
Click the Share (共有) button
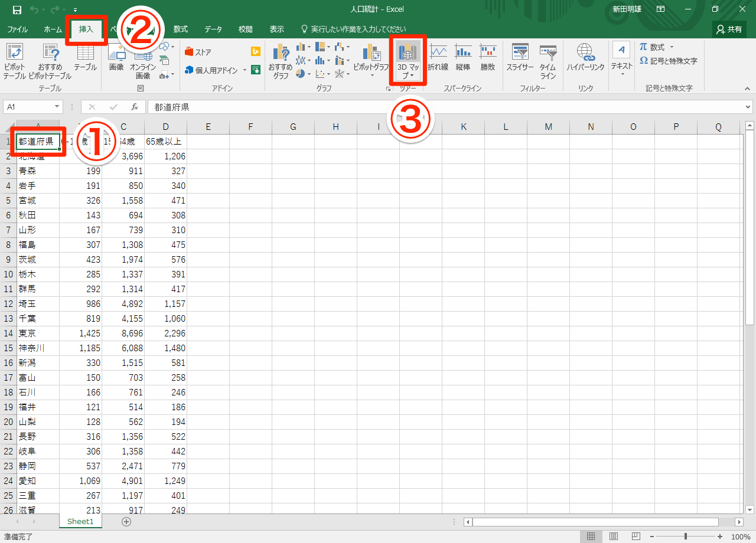[729, 29]
